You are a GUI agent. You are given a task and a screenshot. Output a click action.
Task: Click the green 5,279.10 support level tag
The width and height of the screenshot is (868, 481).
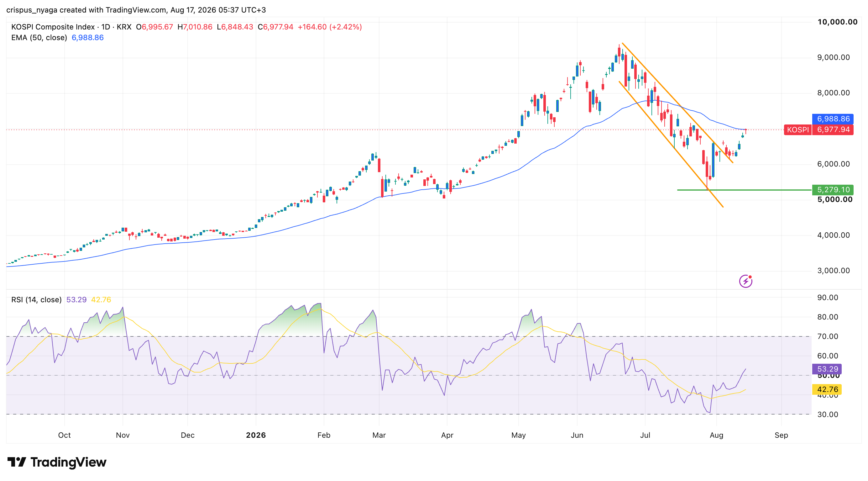[833, 189]
